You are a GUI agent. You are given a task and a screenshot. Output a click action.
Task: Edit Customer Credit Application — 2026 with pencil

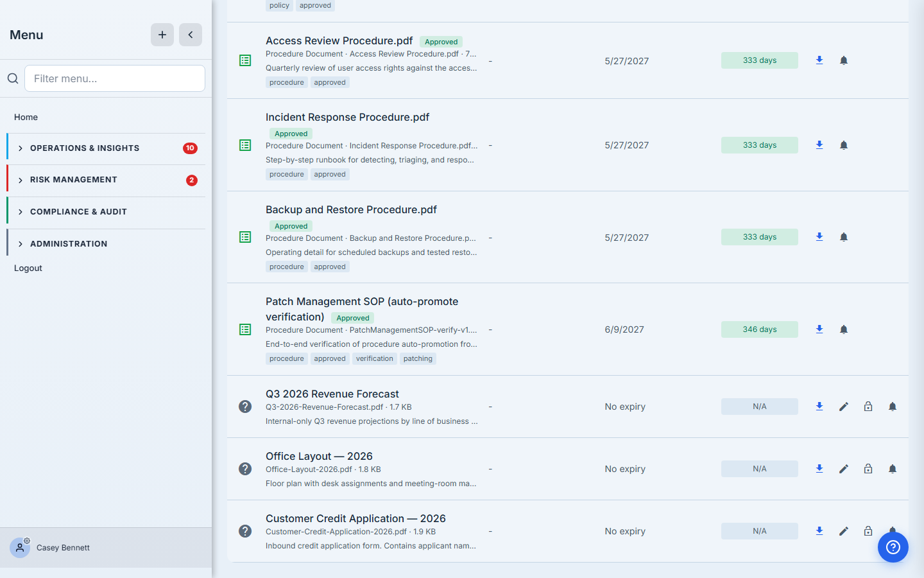[844, 531]
